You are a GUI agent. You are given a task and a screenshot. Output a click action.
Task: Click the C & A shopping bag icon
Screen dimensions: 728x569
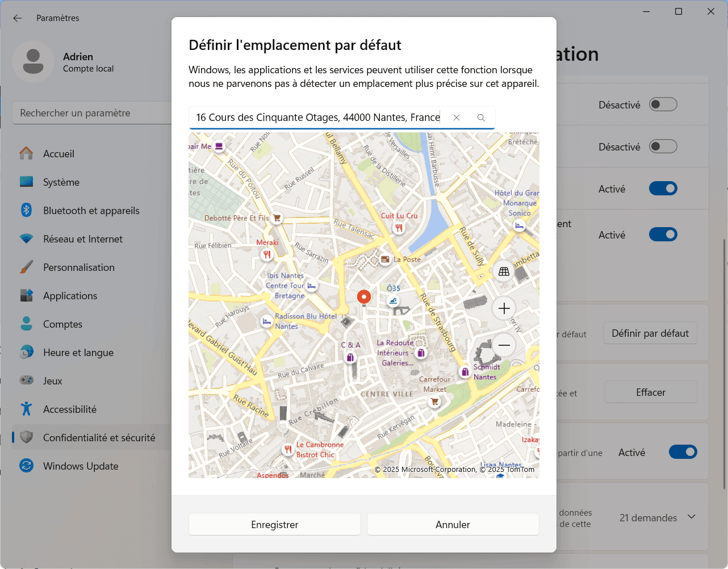[350, 357]
